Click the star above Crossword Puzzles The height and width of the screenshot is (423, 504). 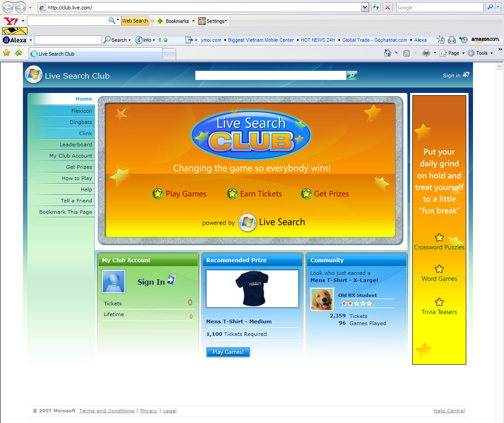point(439,238)
